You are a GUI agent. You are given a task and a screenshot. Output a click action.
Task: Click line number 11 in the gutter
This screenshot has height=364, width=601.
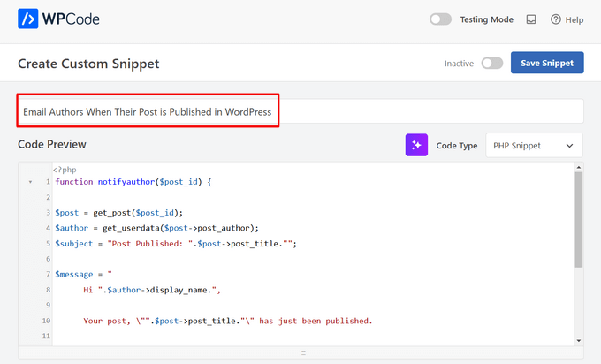tap(46, 336)
